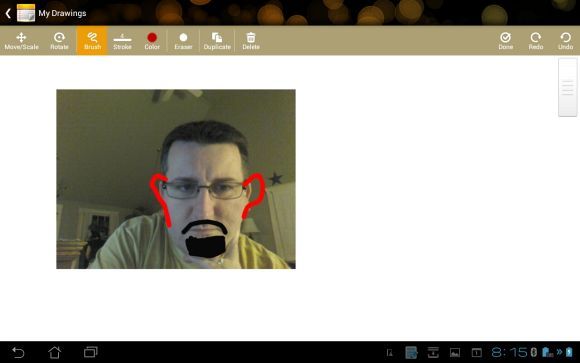Select the Move/Scale tool
Viewport: 580px width, 363px height.
click(x=21, y=41)
